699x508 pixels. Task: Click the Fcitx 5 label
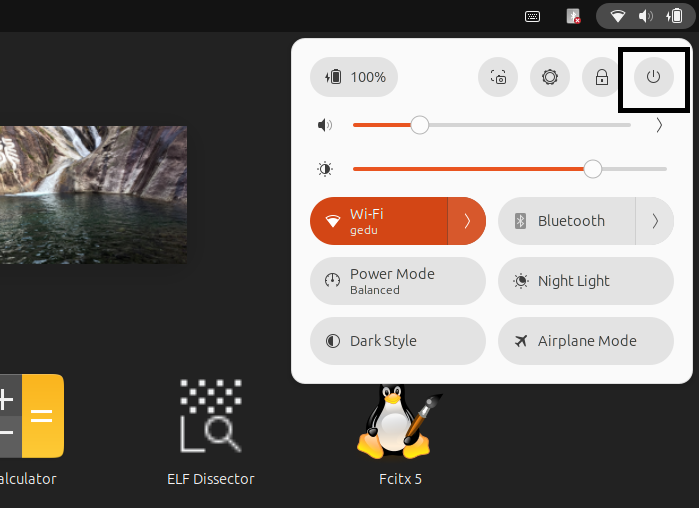pyautogui.click(x=400, y=479)
